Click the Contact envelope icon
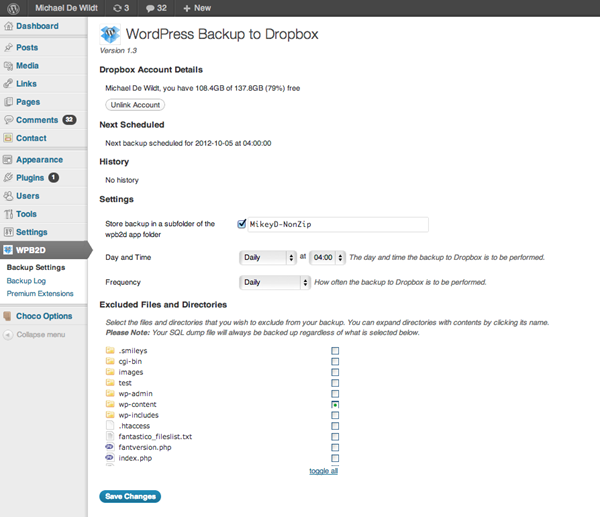This screenshot has width=600, height=517. 8,138
